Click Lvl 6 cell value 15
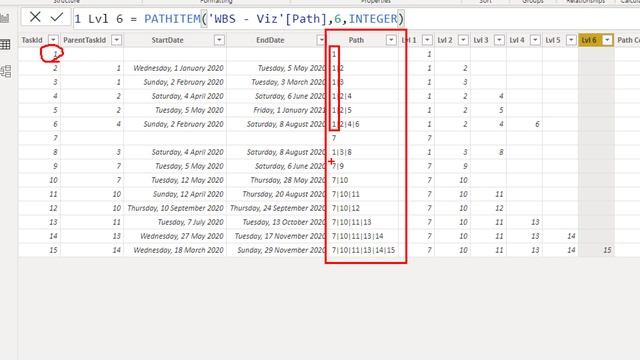The image size is (640, 360). point(607,250)
